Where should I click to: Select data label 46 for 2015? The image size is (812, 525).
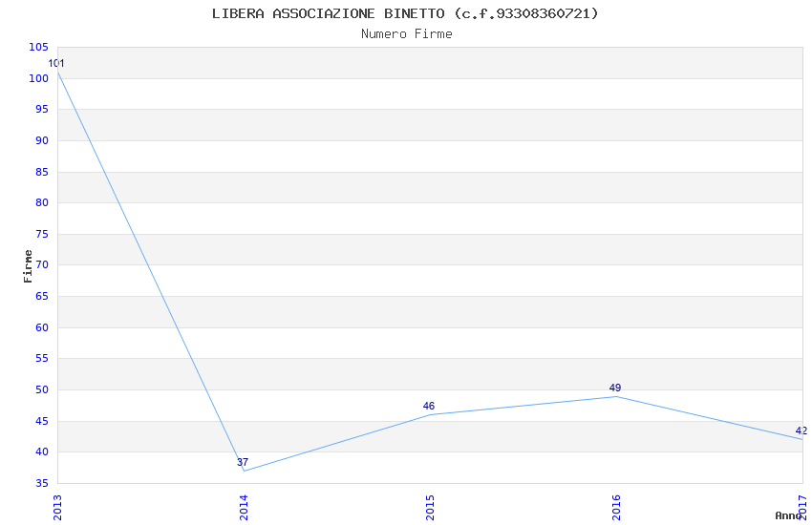[x=429, y=406]
